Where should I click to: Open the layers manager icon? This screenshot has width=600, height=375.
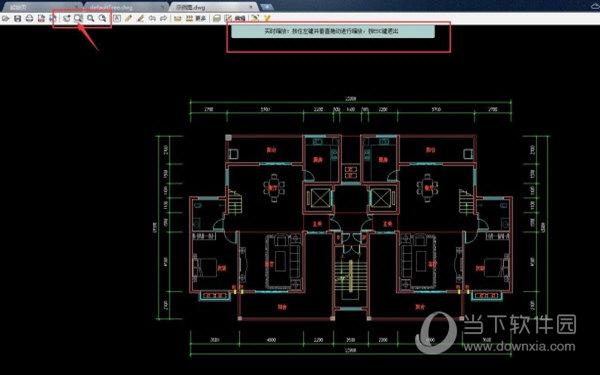(x=217, y=18)
